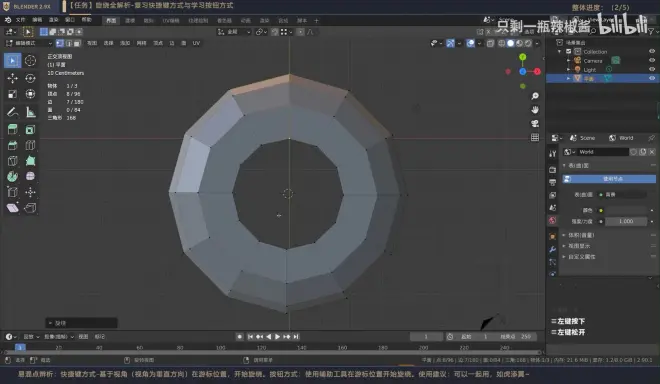
Task: Expand the Volume panel in World properties
Action: [581, 235]
